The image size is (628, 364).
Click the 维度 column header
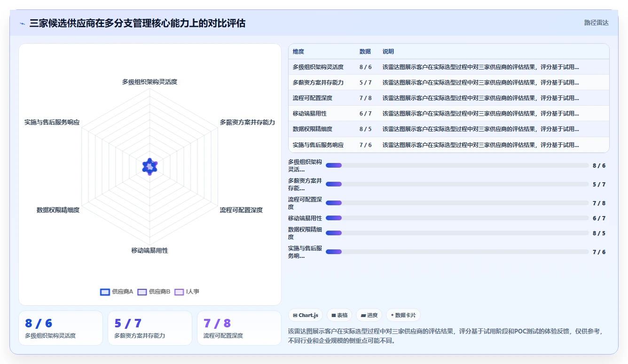298,52
